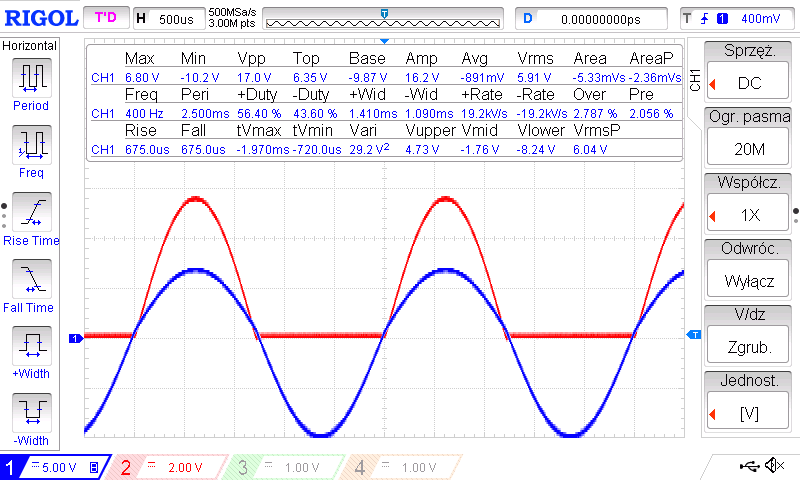Select the Period measurement icon

coord(32,78)
